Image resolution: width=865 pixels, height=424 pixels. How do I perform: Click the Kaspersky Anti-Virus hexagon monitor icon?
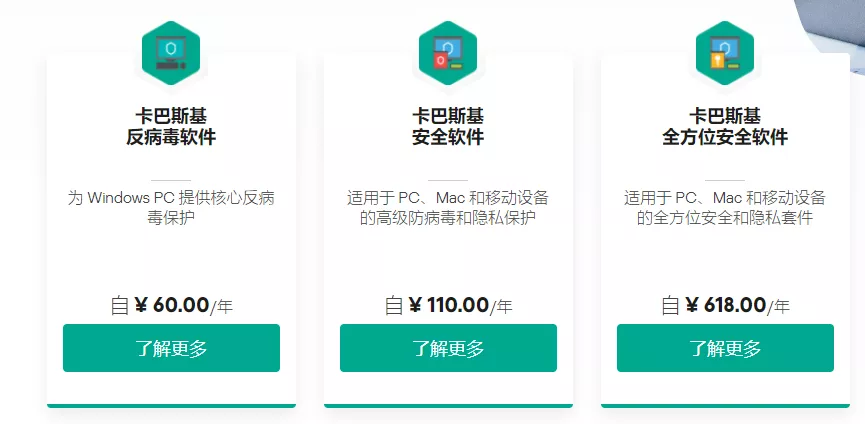coord(171,54)
